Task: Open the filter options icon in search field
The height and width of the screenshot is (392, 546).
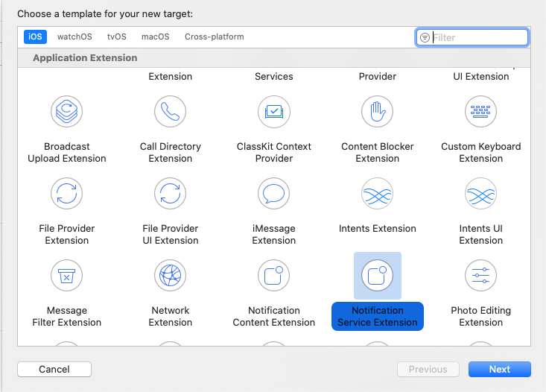Action: [x=425, y=37]
